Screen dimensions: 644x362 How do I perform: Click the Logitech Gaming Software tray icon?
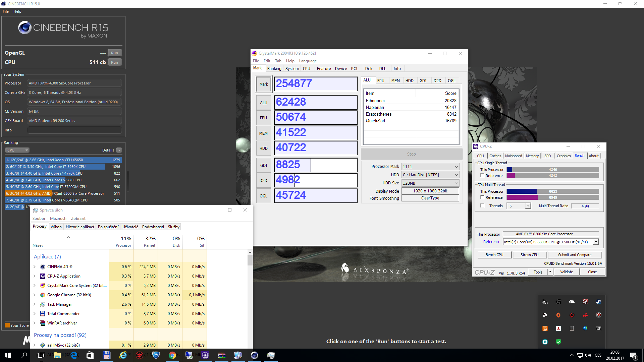(x=558, y=302)
